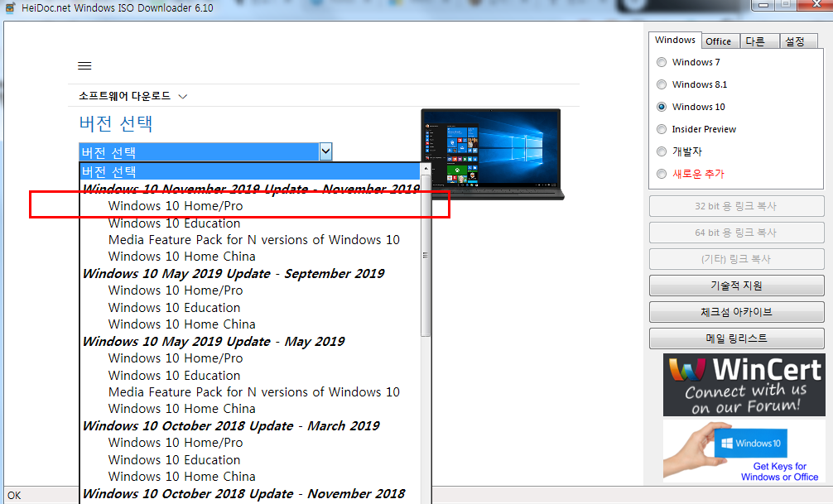Select the Insider Preview radio button
This screenshot has height=504, width=833.
coord(662,129)
